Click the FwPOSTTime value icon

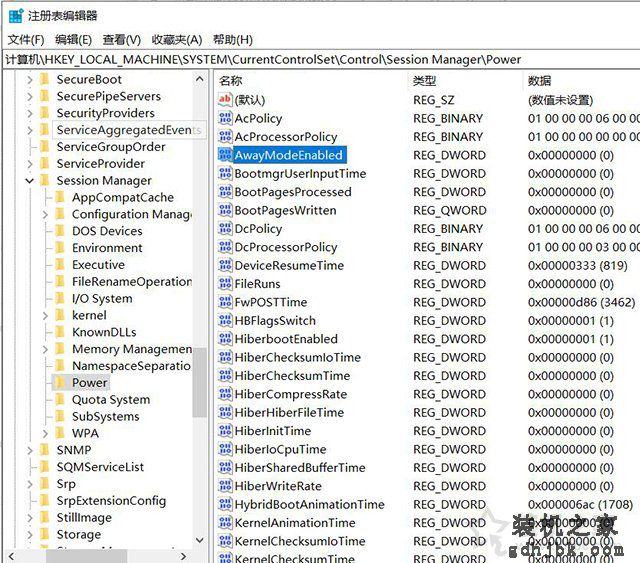[x=225, y=302]
